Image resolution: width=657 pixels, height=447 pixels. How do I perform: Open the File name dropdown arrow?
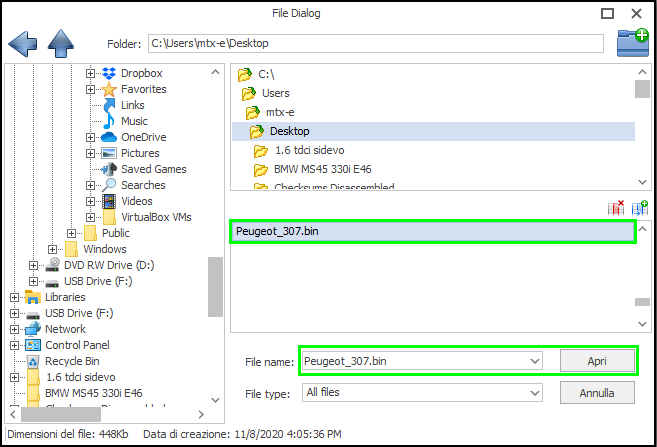point(534,361)
